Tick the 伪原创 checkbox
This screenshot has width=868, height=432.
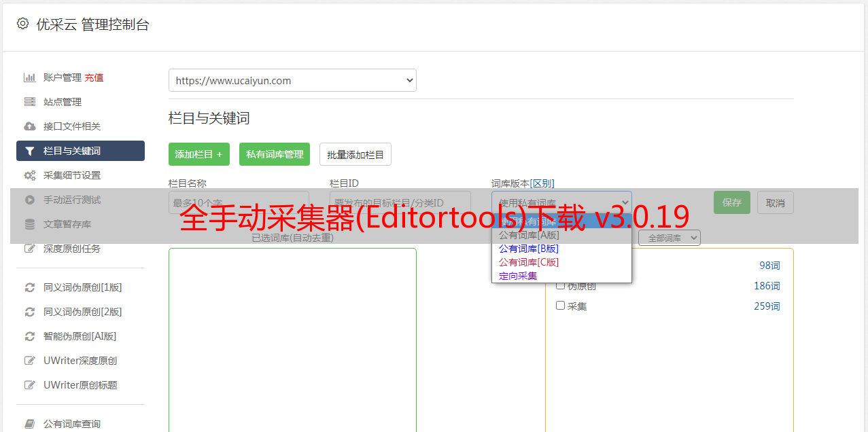[561, 285]
